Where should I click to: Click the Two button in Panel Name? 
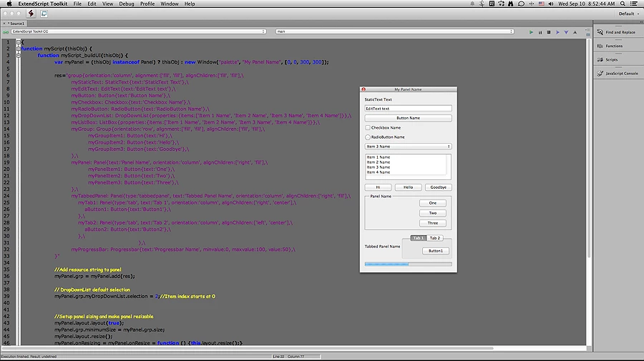pos(432,213)
